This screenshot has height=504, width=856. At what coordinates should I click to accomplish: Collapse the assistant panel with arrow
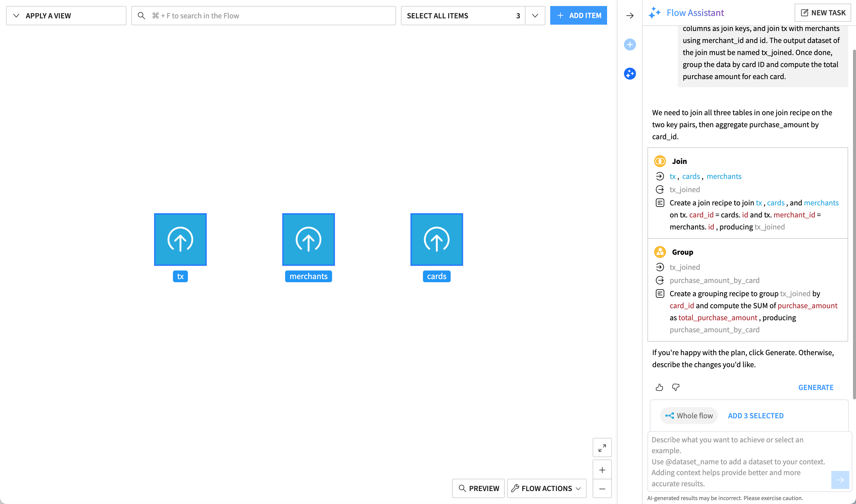pyautogui.click(x=630, y=16)
